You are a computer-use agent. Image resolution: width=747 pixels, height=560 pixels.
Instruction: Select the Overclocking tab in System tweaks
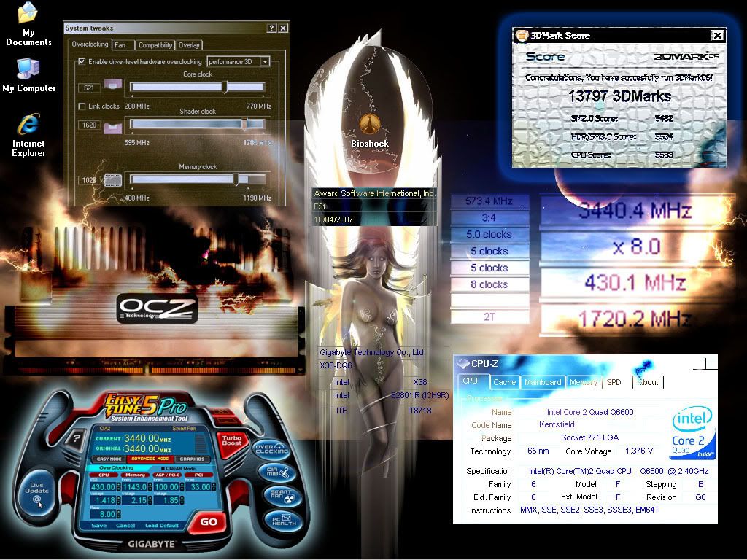90,44
